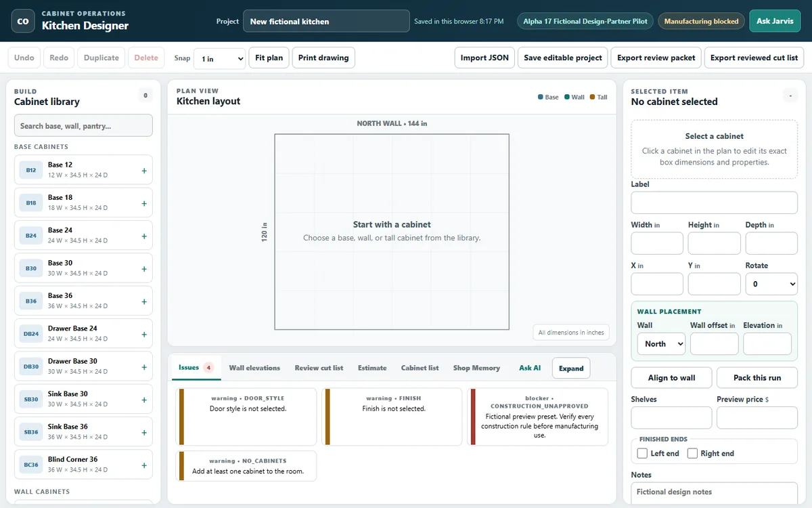Check the Right end finished checkbox
This screenshot has height=508, width=812.
tap(692, 453)
